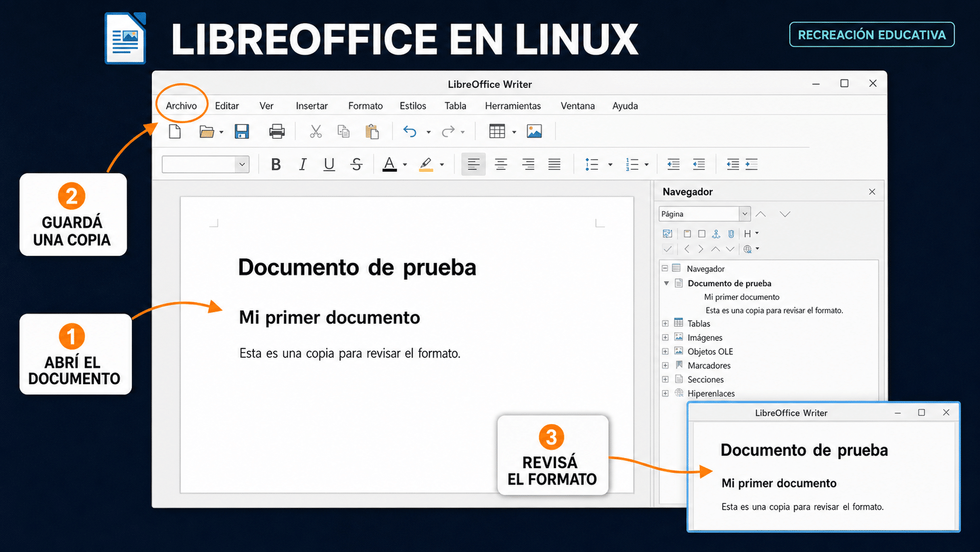980x552 pixels.
Task: Save the document with the floppy icon
Action: pyautogui.click(x=241, y=131)
